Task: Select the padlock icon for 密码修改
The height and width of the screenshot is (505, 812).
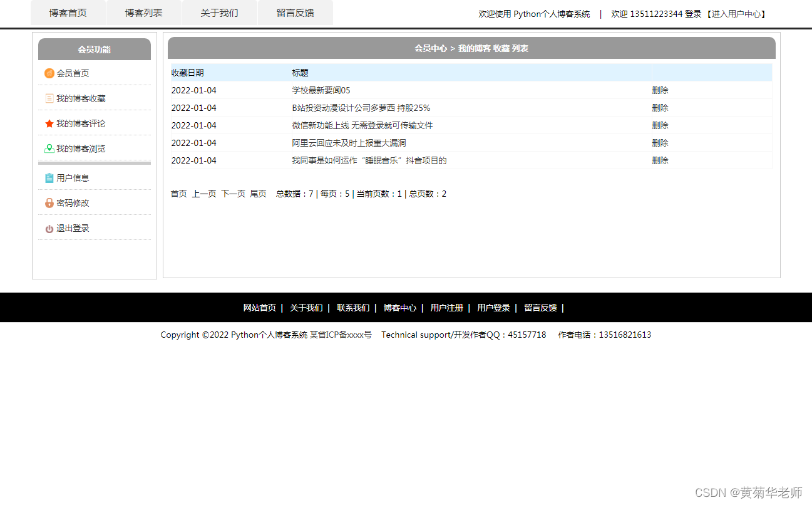Action: click(49, 202)
